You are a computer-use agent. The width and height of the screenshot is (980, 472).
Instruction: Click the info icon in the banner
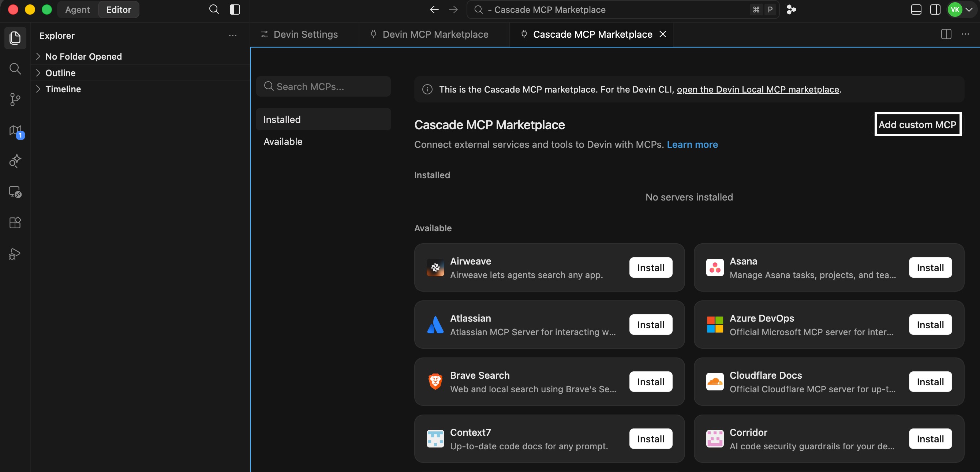click(x=427, y=89)
